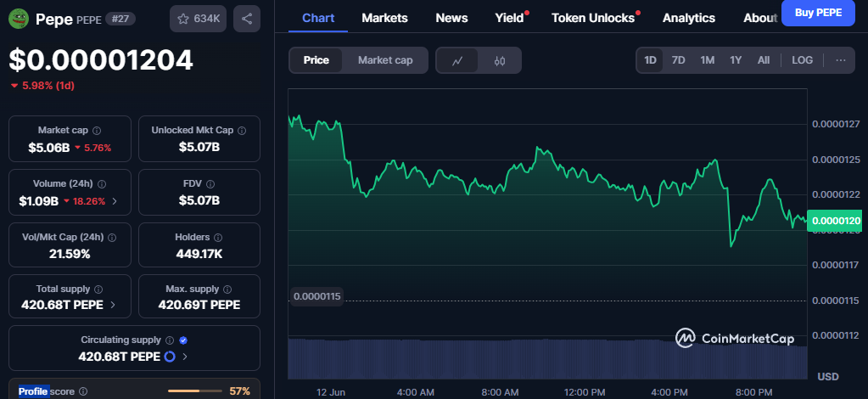The width and height of the screenshot is (868, 399).
Task: Click the volume bars under chart
Action: 547,358
